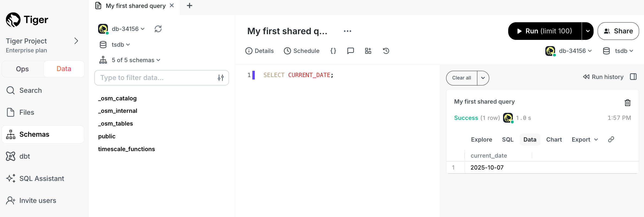Click in the SQL editor line 1
Image resolution: width=644 pixels, height=217 pixels.
(x=298, y=75)
